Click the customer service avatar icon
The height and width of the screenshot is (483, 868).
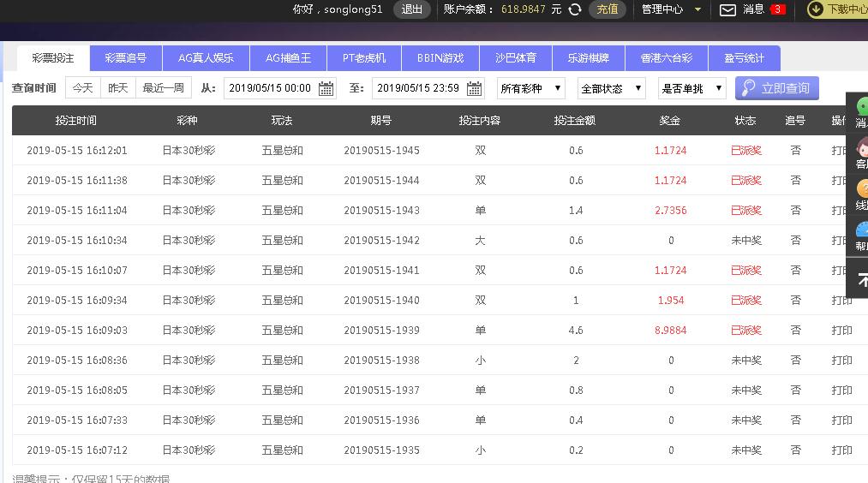[861, 149]
